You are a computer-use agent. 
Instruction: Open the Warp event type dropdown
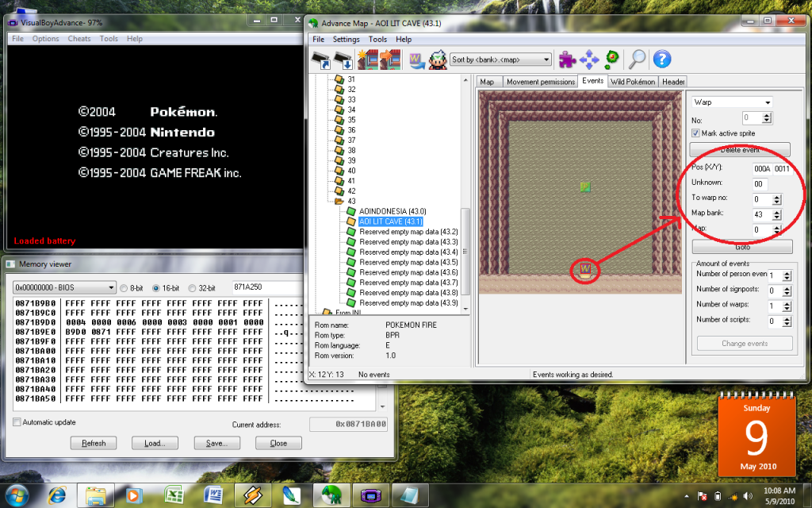tap(732, 102)
